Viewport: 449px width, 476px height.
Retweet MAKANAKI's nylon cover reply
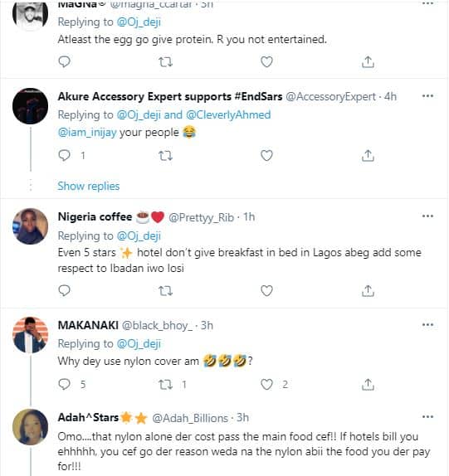[x=165, y=385]
